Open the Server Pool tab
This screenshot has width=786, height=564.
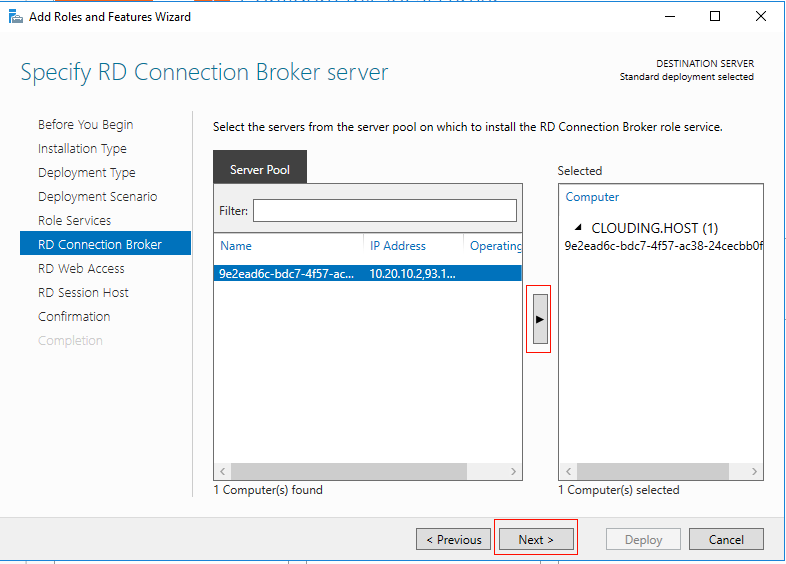(260, 167)
